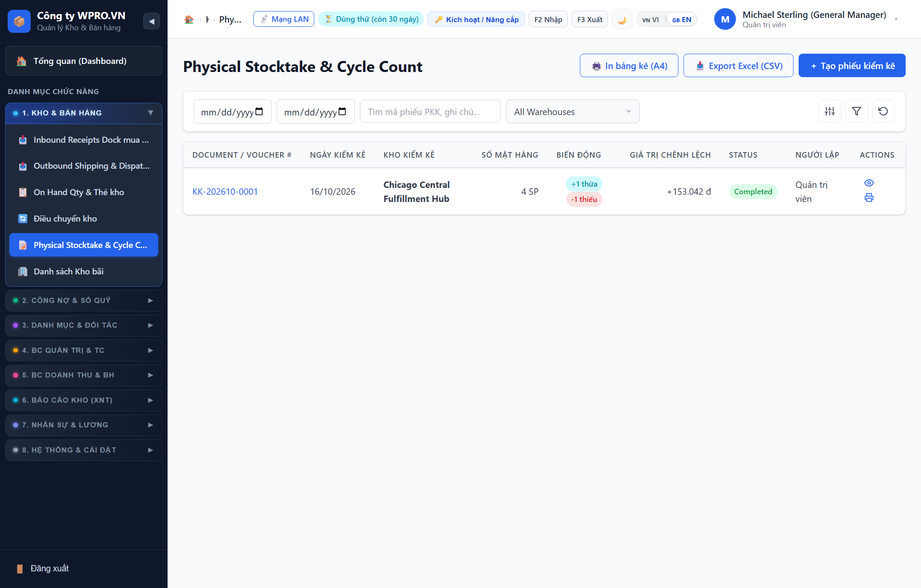The image size is (921, 588).
Task: Click the filter funnel icon
Action: point(857,111)
